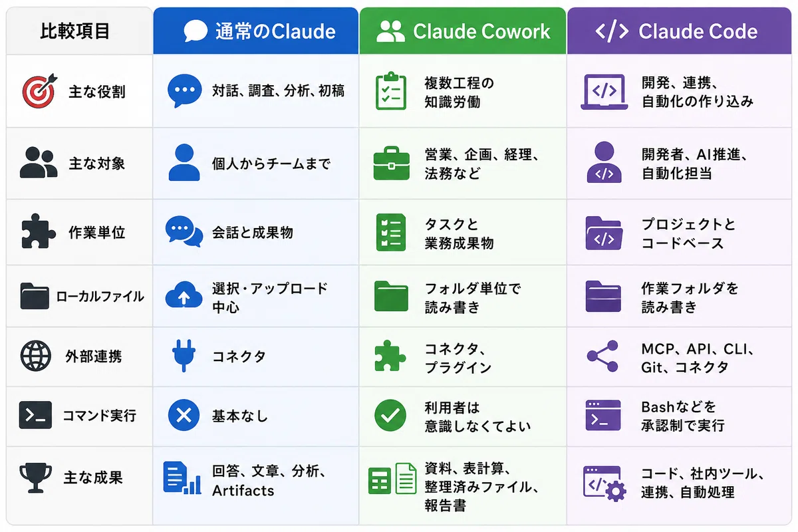
Task: Click the purple code folder icon beside プロジェクトとコードベース
Action: click(603, 233)
